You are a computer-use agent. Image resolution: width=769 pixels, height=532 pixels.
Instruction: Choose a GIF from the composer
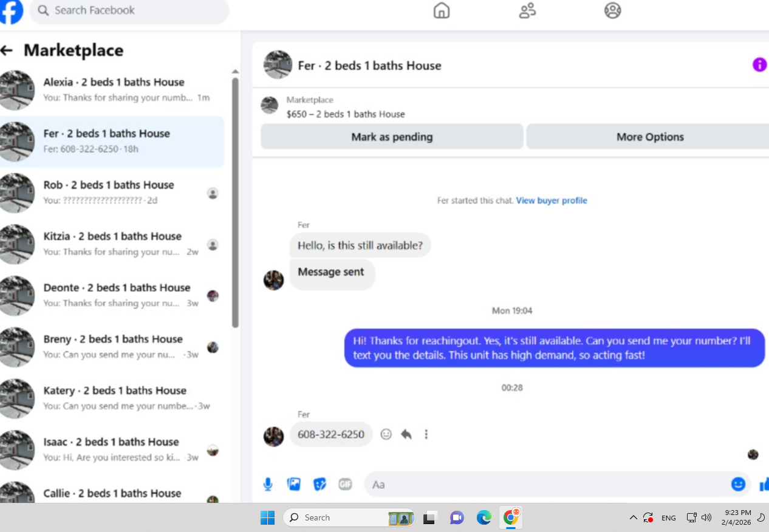coord(345,484)
